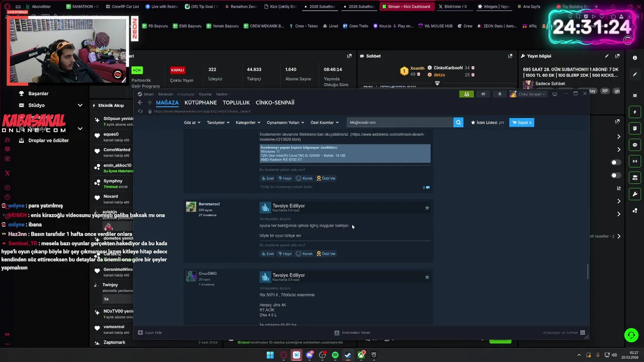This screenshot has width=644, height=362.
Task: Vote Evet on Seromeroc! review
Action: point(268,253)
